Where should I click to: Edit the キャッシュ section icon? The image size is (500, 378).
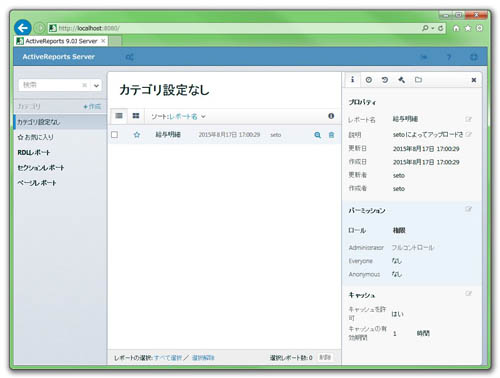tap(468, 294)
